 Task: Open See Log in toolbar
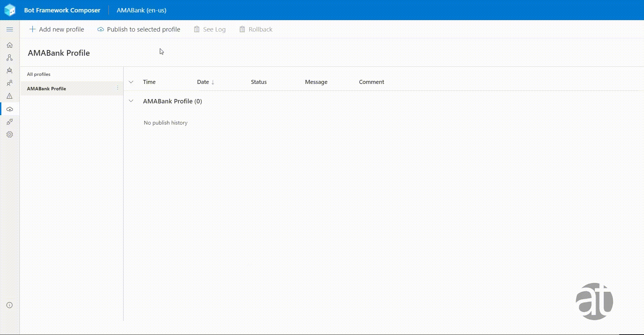pos(210,30)
